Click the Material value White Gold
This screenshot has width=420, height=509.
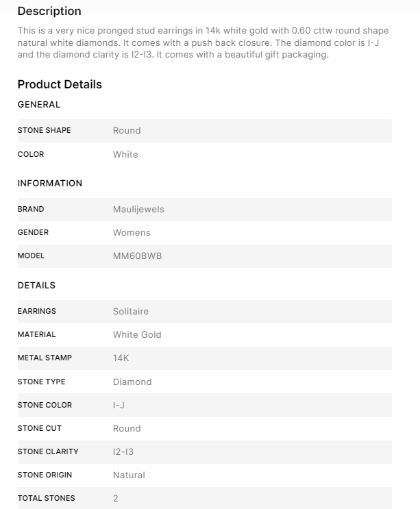pos(137,335)
